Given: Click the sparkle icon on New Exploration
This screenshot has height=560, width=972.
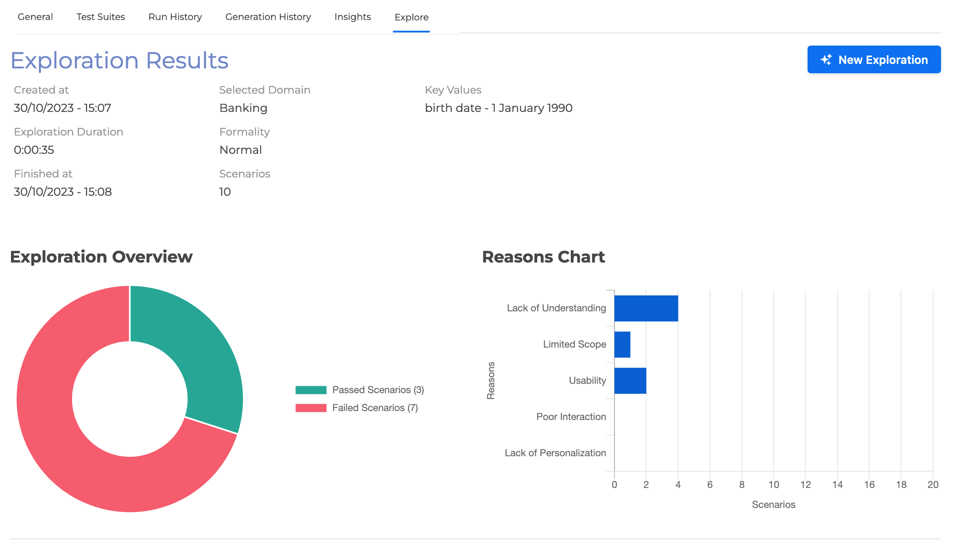Looking at the screenshot, I should 826,60.
